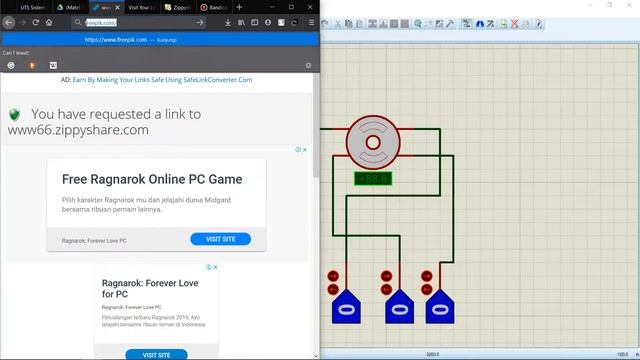Click Proteus Copy toolbar icon
The image size is (640, 360).
click(348, 24)
